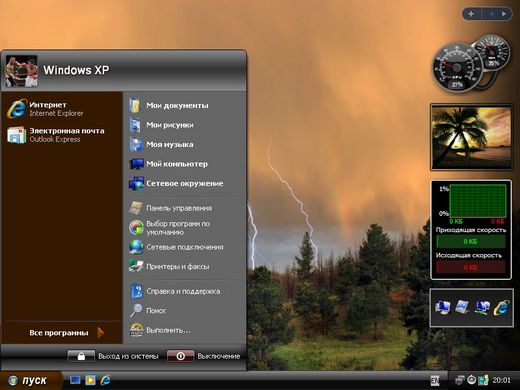Click the Windows XP user name title
Viewport: 520px width, 390px height.
pos(76,70)
